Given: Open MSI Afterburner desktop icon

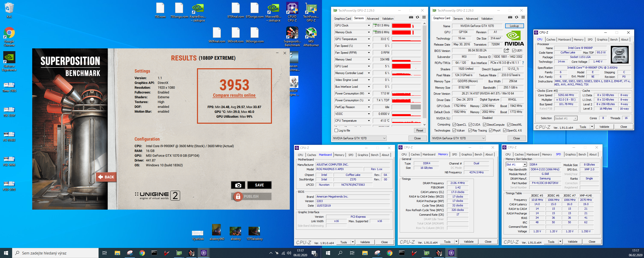Looking at the screenshot, I should [x=311, y=37].
